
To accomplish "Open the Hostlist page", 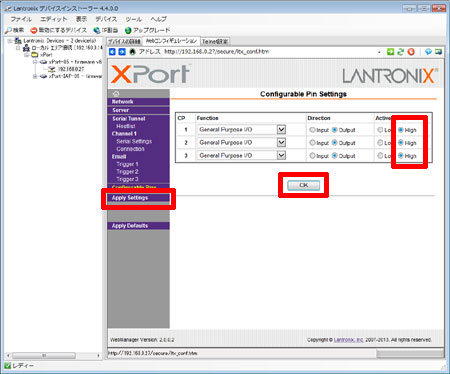I will click(x=126, y=126).
